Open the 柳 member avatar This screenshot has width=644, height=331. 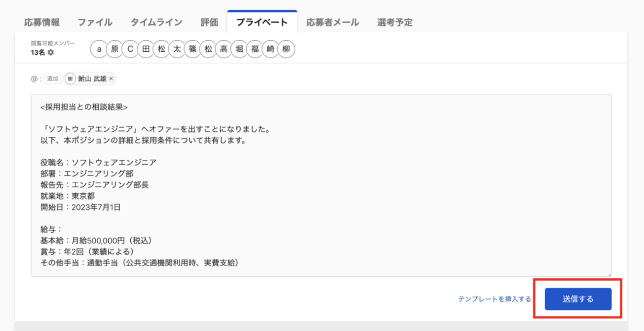click(287, 49)
